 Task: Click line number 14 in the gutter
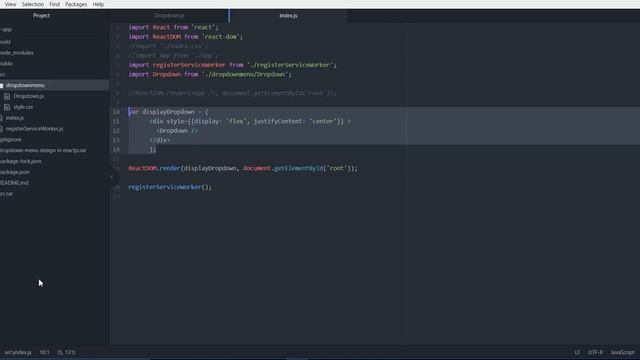[116, 149]
